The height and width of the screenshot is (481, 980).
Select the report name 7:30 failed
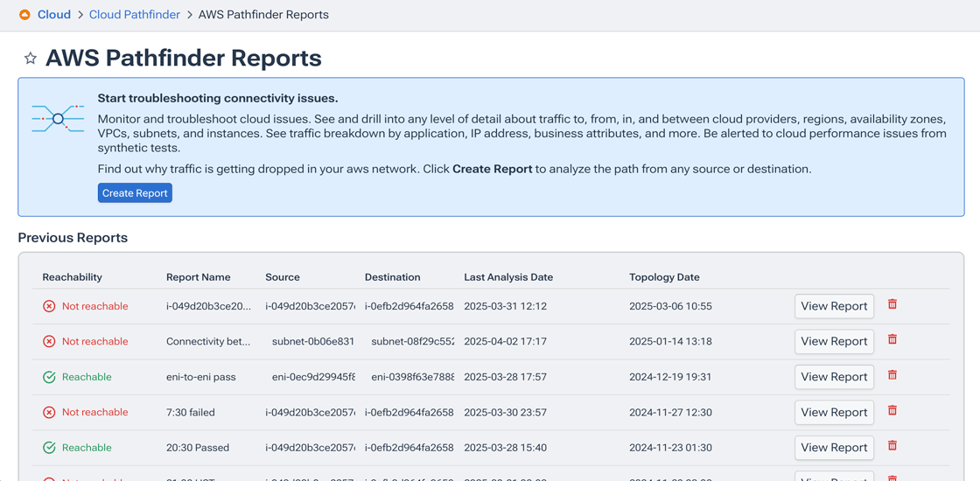(x=191, y=412)
